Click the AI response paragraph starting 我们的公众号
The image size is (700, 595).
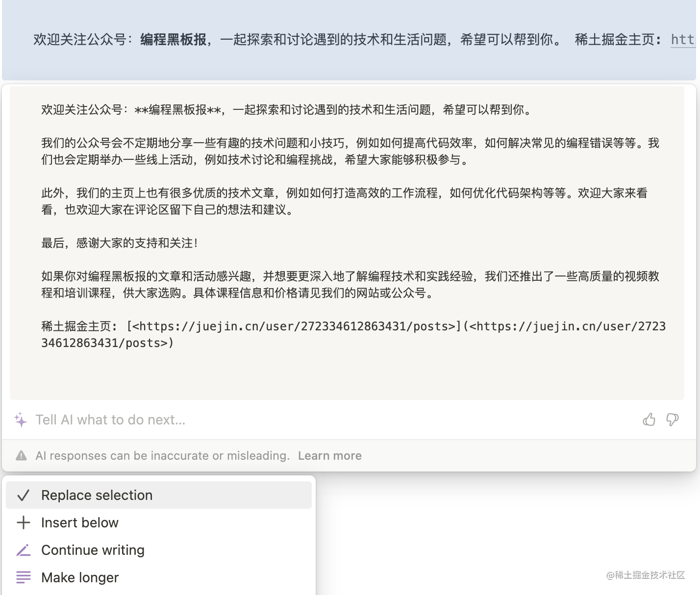pyautogui.click(x=350, y=151)
